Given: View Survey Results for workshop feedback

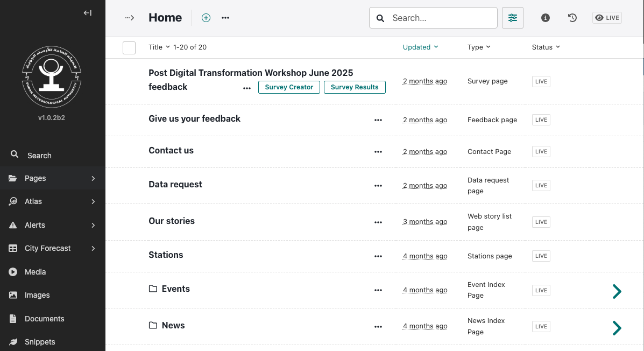Looking at the screenshot, I should (x=355, y=87).
